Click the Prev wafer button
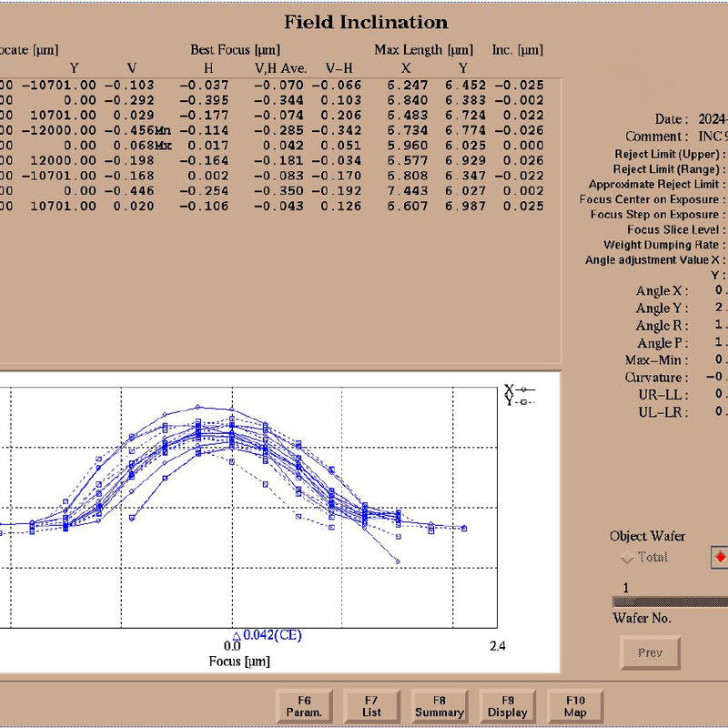Image resolution: width=728 pixels, height=728 pixels. coord(650,652)
